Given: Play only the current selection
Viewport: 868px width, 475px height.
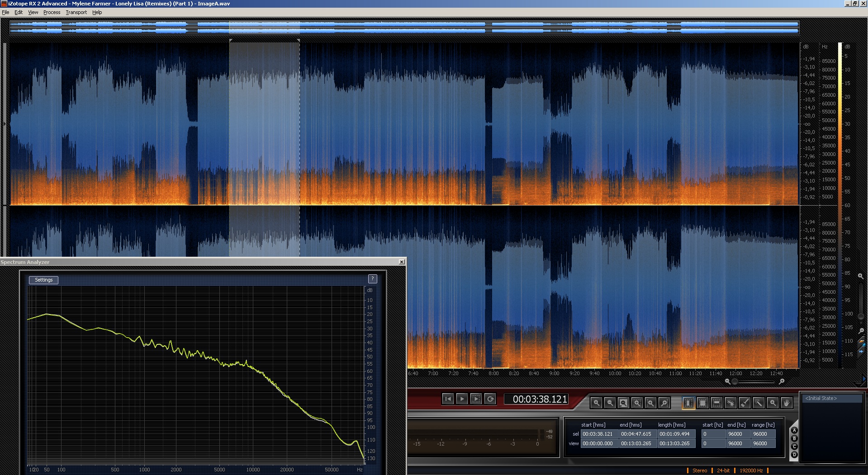Looking at the screenshot, I should pos(476,399).
